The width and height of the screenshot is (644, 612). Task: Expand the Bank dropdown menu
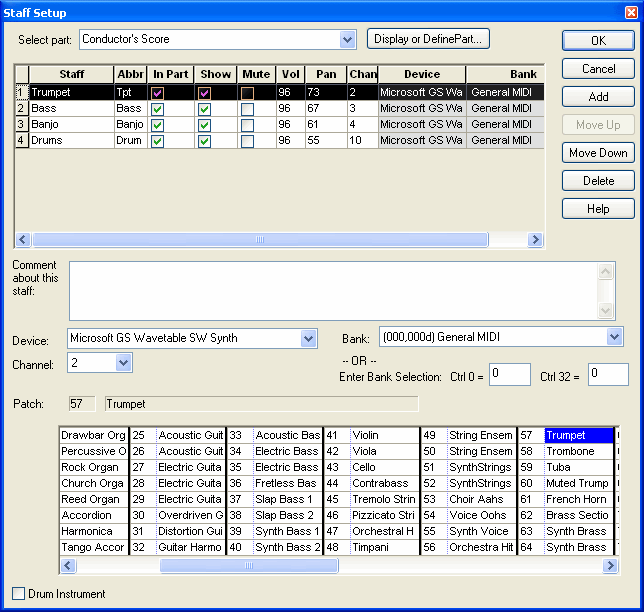point(614,338)
